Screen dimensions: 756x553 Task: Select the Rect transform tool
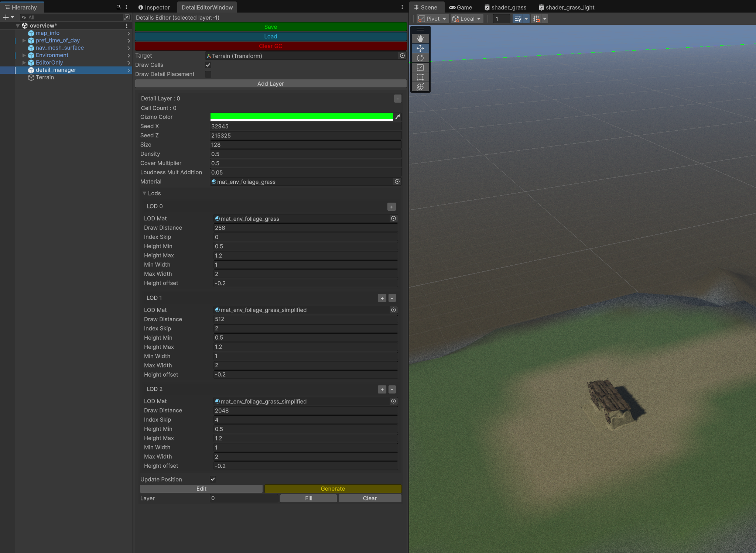click(420, 77)
